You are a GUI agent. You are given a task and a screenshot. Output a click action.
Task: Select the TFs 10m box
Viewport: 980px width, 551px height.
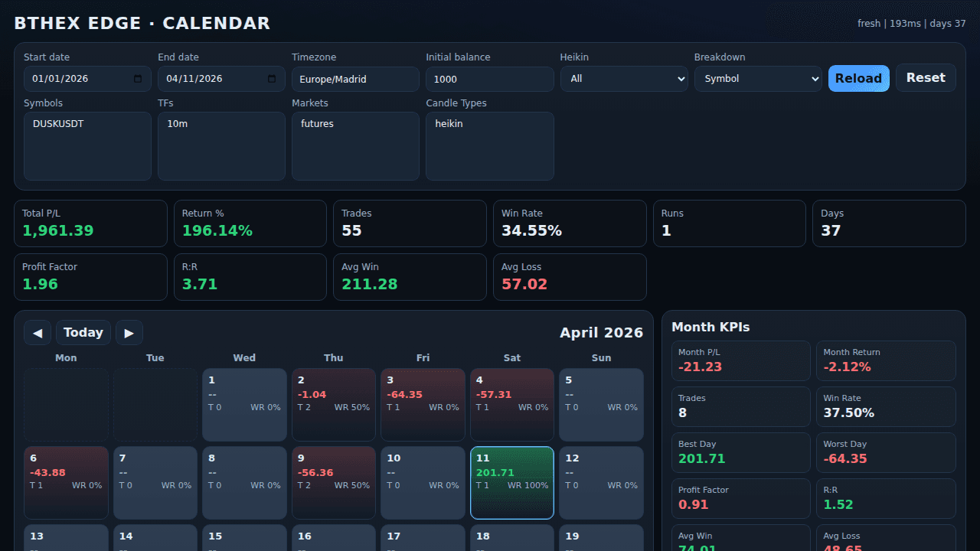click(x=221, y=146)
